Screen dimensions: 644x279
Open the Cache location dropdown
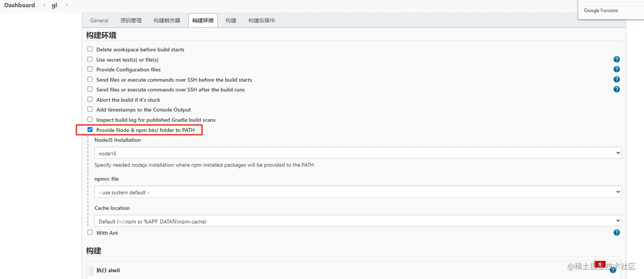(358, 221)
